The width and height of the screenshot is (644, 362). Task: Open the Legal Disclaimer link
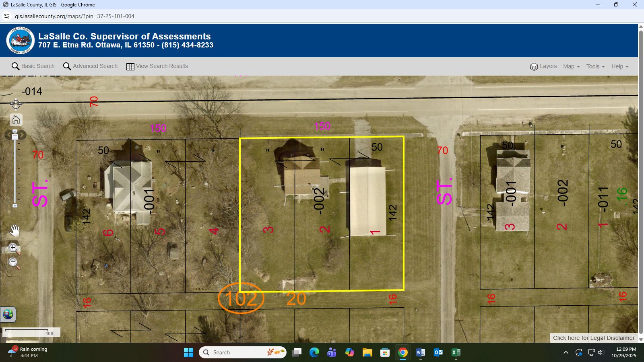[593, 338]
